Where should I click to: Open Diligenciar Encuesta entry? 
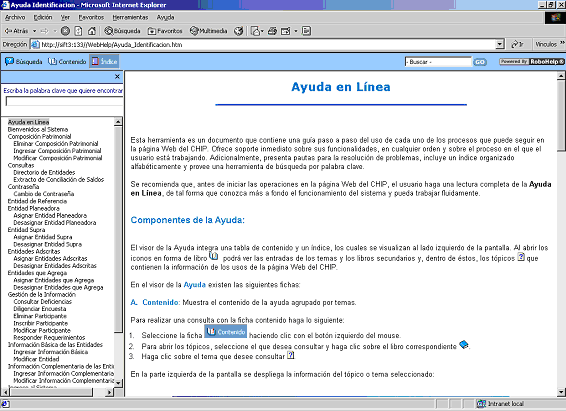(40, 309)
